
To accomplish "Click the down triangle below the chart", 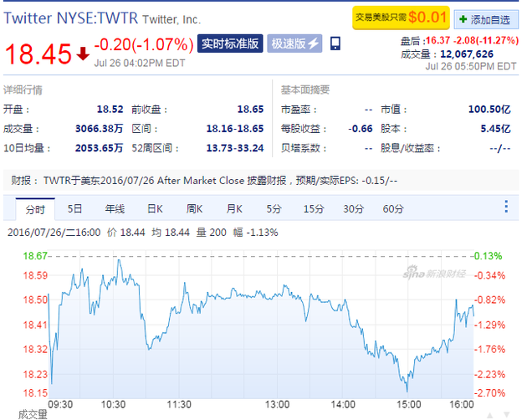I will pos(506,415).
